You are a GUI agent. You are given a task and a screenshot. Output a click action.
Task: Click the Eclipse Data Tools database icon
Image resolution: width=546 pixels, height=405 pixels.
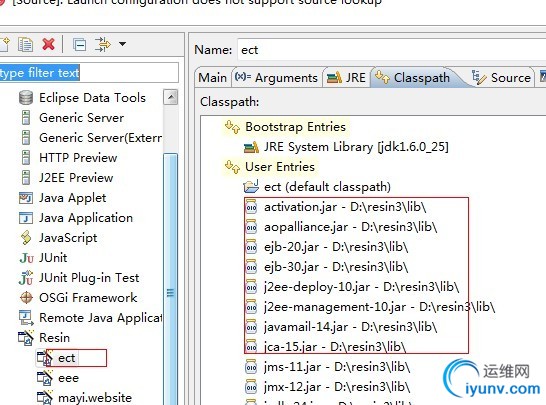[26, 98]
